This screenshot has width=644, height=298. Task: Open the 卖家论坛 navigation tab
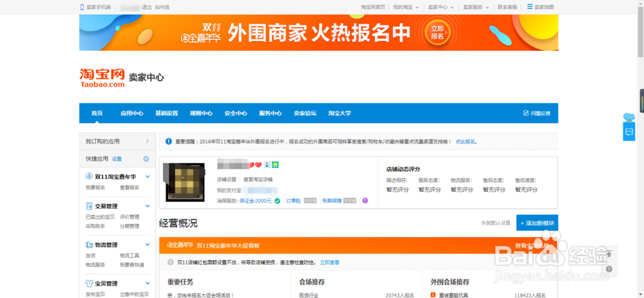click(x=305, y=113)
